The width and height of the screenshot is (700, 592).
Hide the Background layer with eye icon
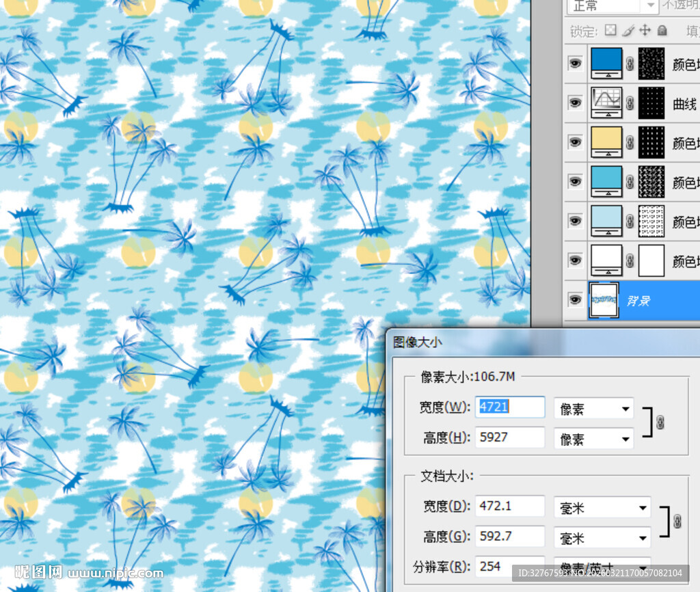(x=575, y=299)
